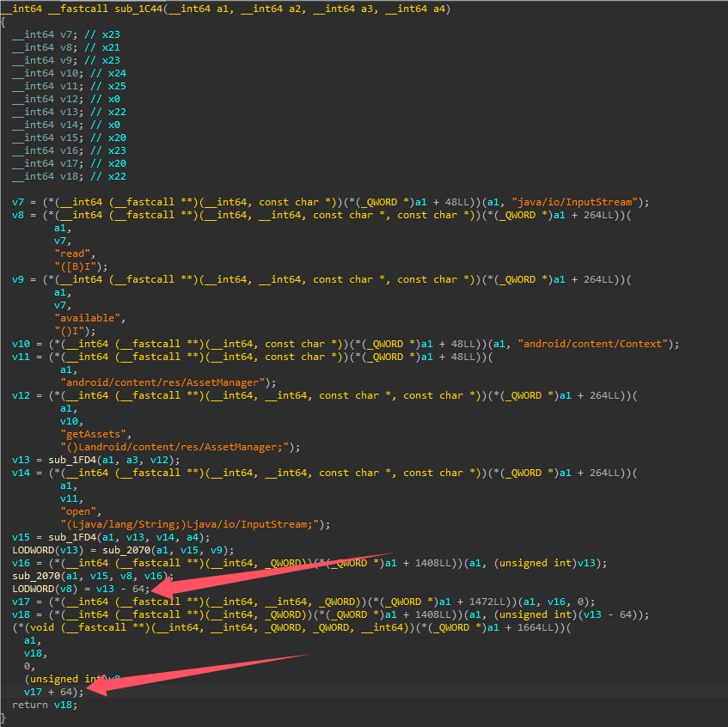Screen dimensions: 728x727
Task: Click variable v16 at its assignment
Action: click(21, 564)
